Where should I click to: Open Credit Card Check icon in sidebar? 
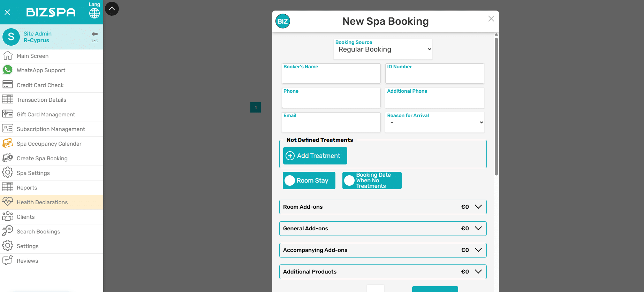[8, 85]
